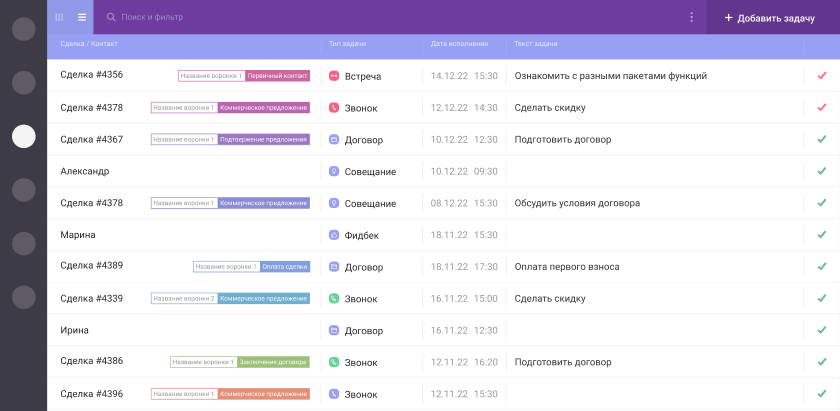This screenshot has height=411, width=840.
Task: Toggle the checkmark in Александр row
Action: click(822, 171)
